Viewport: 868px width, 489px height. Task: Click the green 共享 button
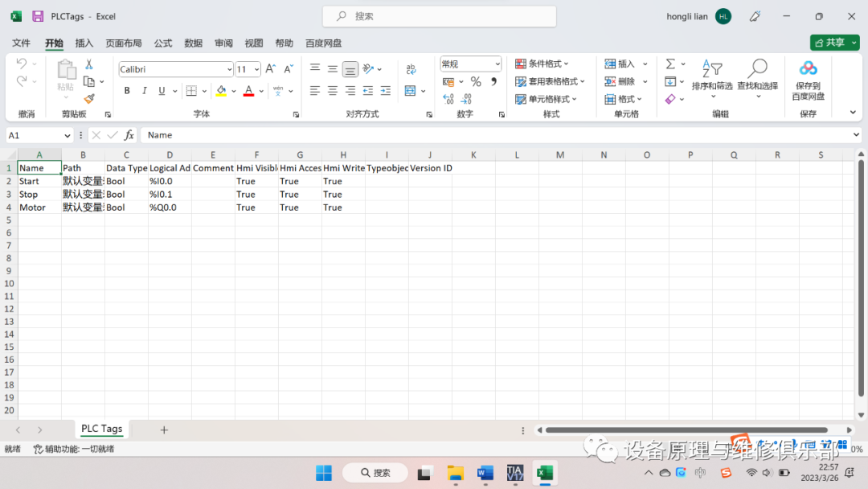833,42
